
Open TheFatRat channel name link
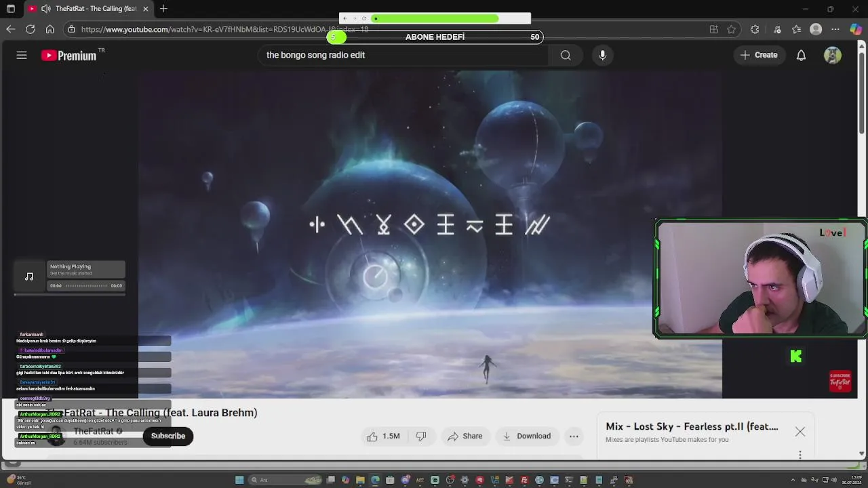[x=94, y=431]
